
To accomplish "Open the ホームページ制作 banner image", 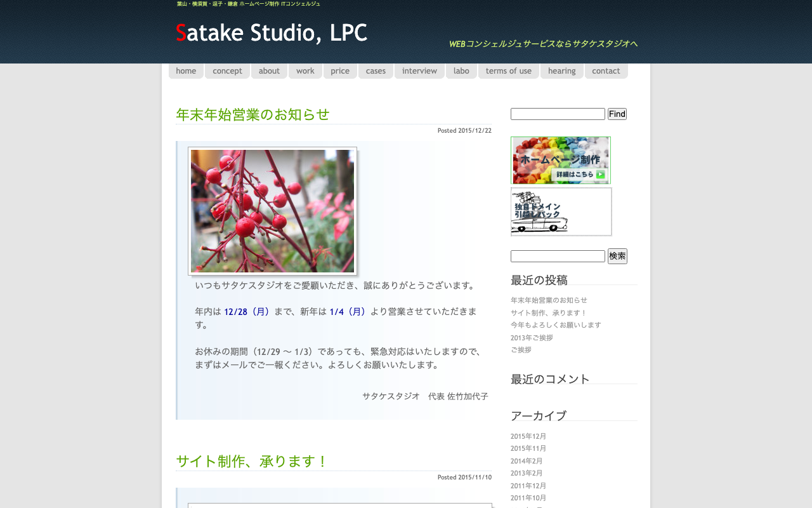I will pos(561,161).
